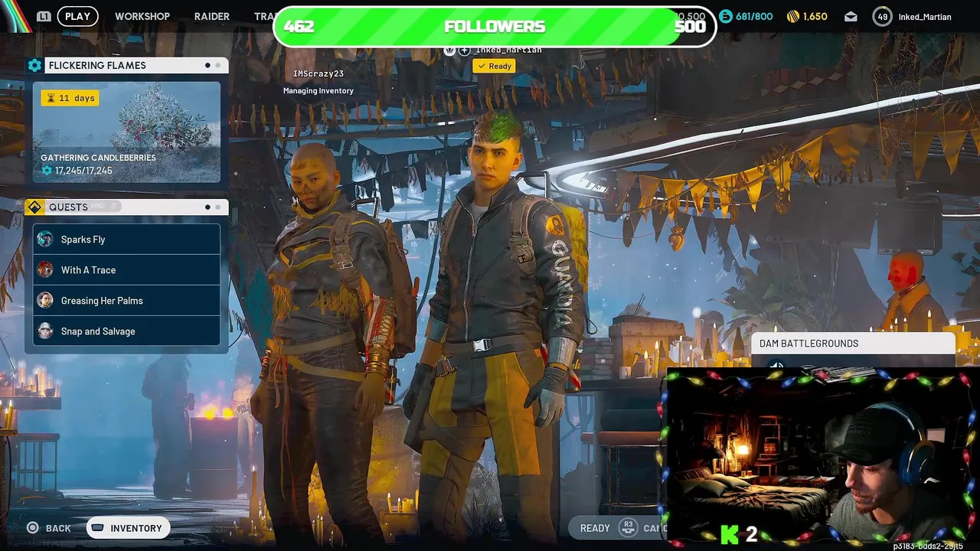
Task: Click the green K logo near the webcam
Action: click(x=730, y=535)
